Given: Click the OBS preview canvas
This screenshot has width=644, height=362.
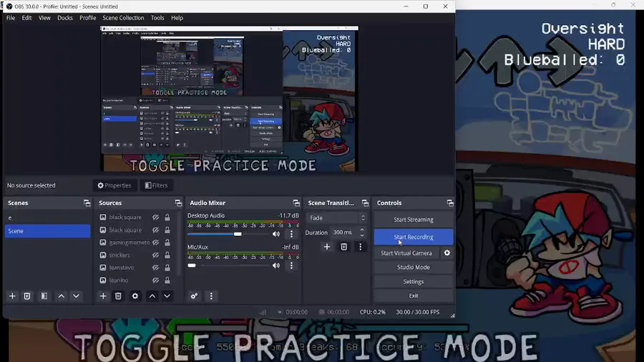Looking at the screenshot, I should point(229,99).
